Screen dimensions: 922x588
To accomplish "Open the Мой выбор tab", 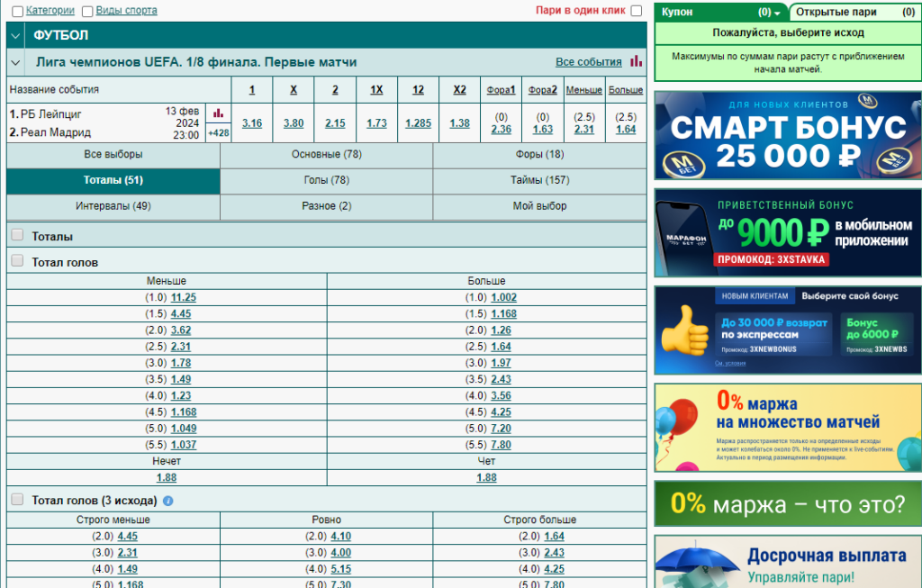I will [x=539, y=206].
